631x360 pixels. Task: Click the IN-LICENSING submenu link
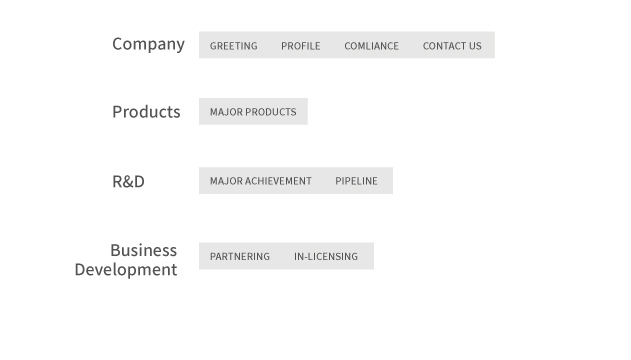(x=326, y=256)
